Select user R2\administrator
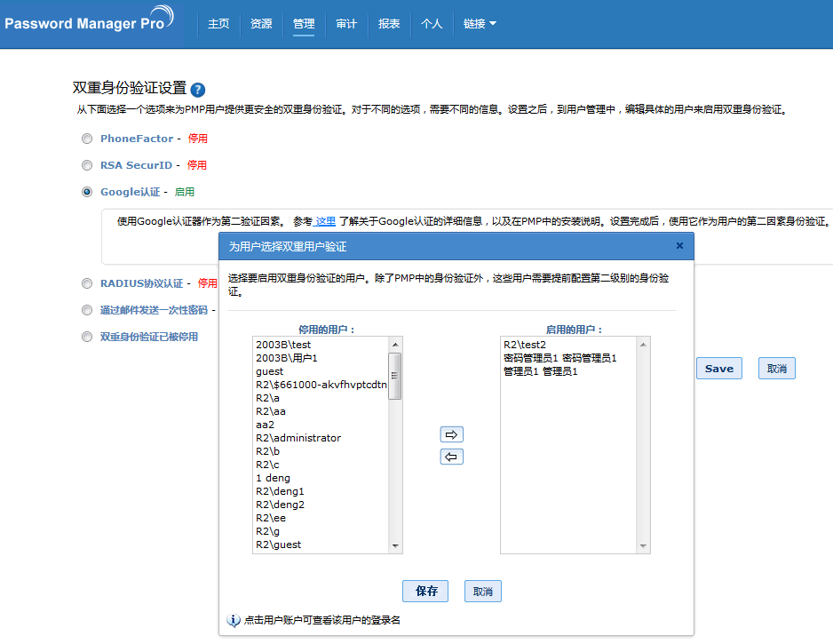The height and width of the screenshot is (644, 833). (321, 437)
